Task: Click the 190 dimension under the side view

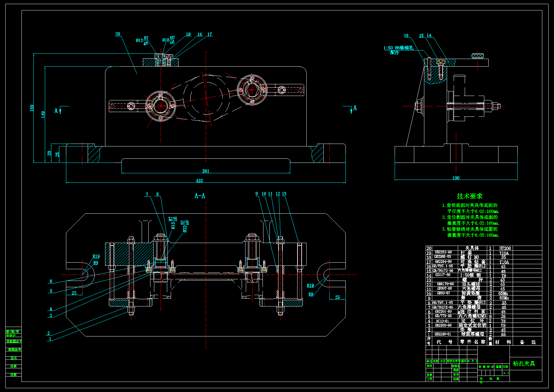Action: pos(456,178)
